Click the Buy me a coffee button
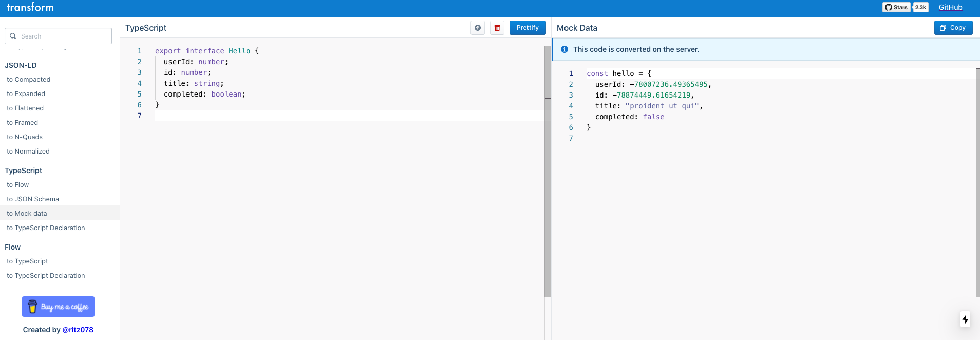980x340 pixels. pos(58,307)
